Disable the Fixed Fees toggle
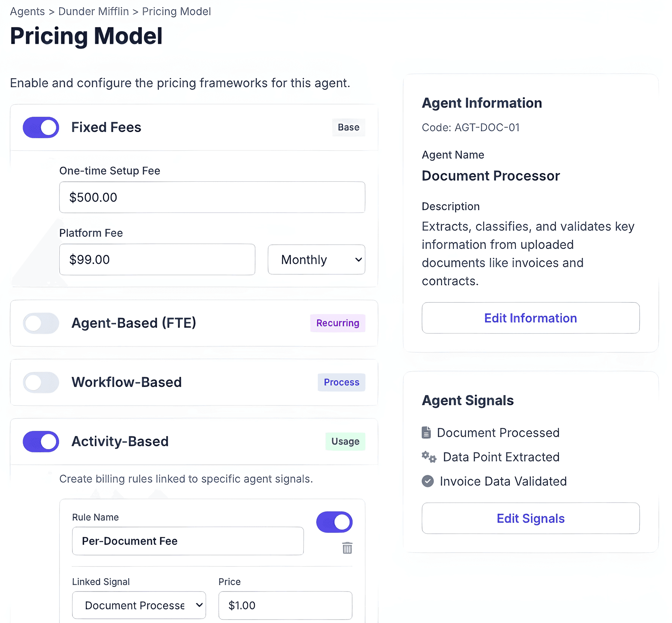This screenshot has width=672, height=623. pos(41,127)
